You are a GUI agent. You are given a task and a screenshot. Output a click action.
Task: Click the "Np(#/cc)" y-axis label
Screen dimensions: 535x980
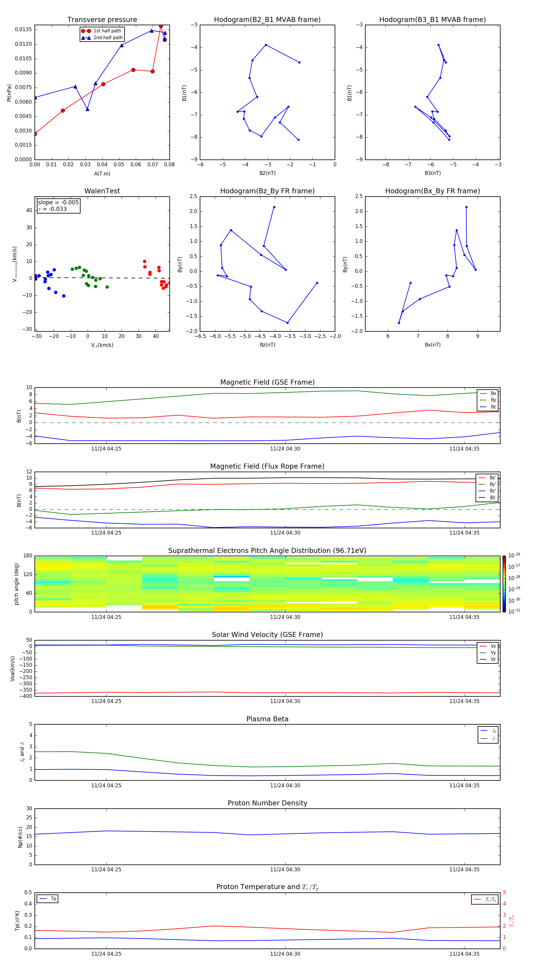click(20, 837)
